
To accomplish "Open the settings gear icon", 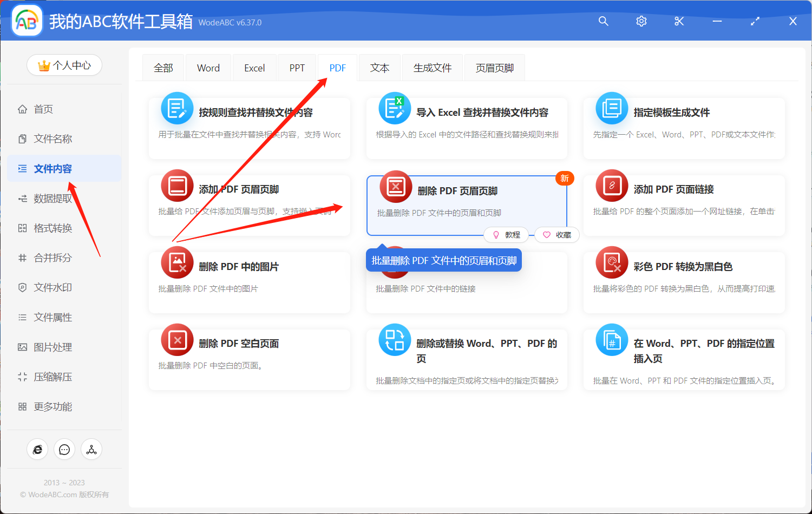I will pyautogui.click(x=641, y=22).
